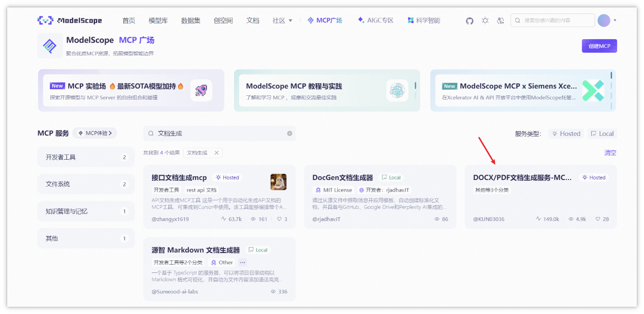The width and height of the screenshot is (644, 314).
Task: Focus the 文档生成 MCP search box
Action: [219, 134]
